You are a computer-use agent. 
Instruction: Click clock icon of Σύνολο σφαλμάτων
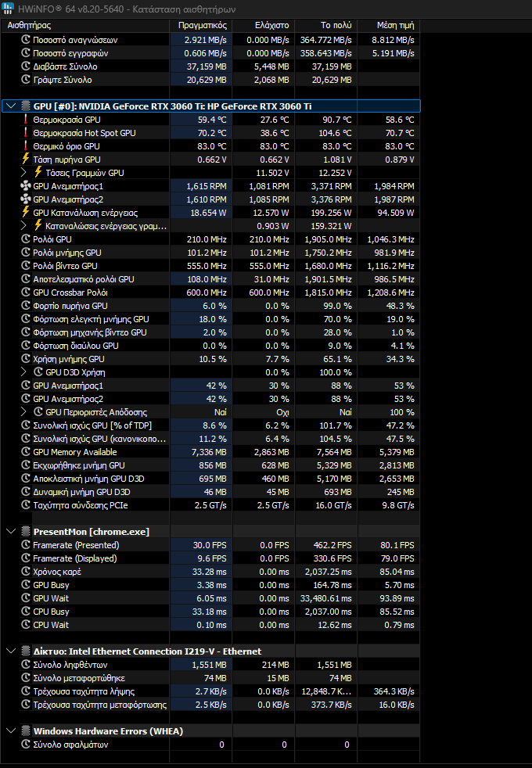click(26, 744)
